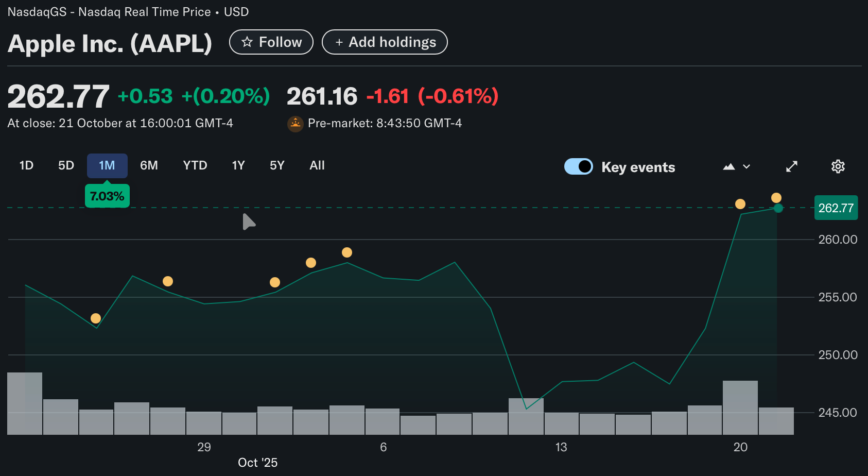Image resolution: width=868 pixels, height=476 pixels.
Task: Click the 262.77 current price label on axis
Action: coord(836,208)
